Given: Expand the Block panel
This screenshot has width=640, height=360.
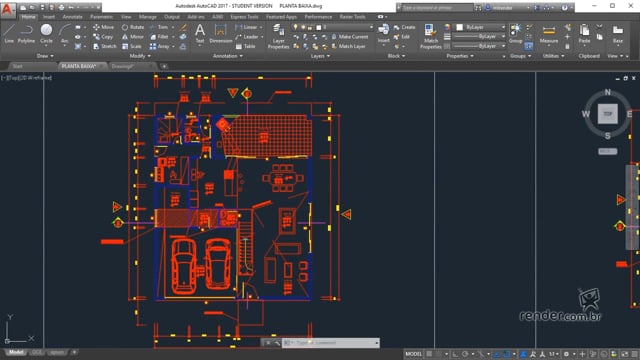Looking at the screenshot, I should [x=396, y=56].
